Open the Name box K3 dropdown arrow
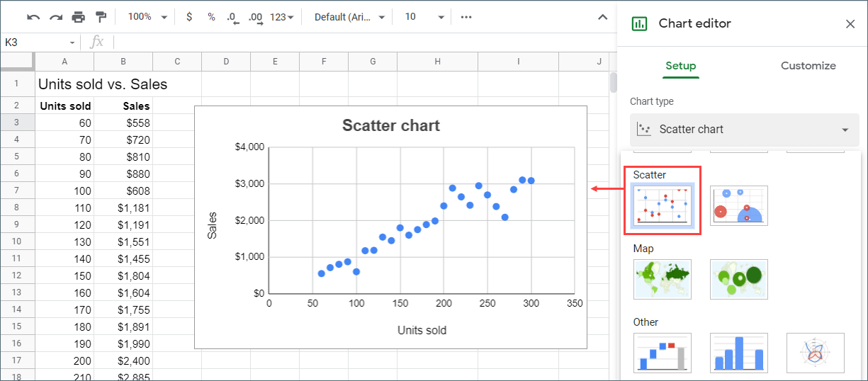Screen dimensions: 868x381 (x=72, y=42)
